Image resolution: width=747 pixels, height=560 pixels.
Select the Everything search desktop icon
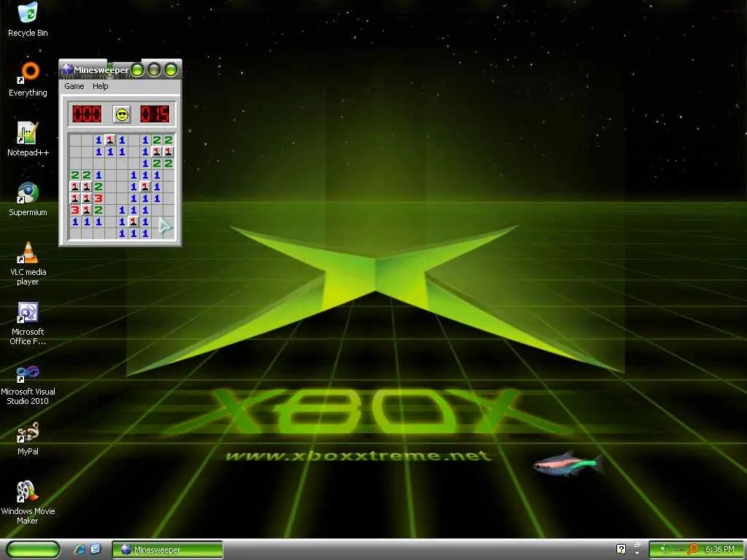pos(28,79)
